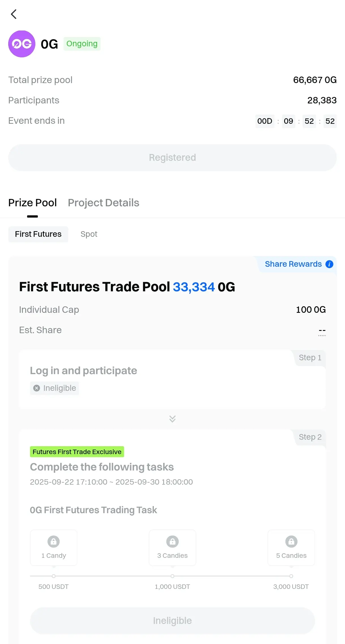Expand the double chevron between steps
Screen dimensions: 345x644
(172, 419)
